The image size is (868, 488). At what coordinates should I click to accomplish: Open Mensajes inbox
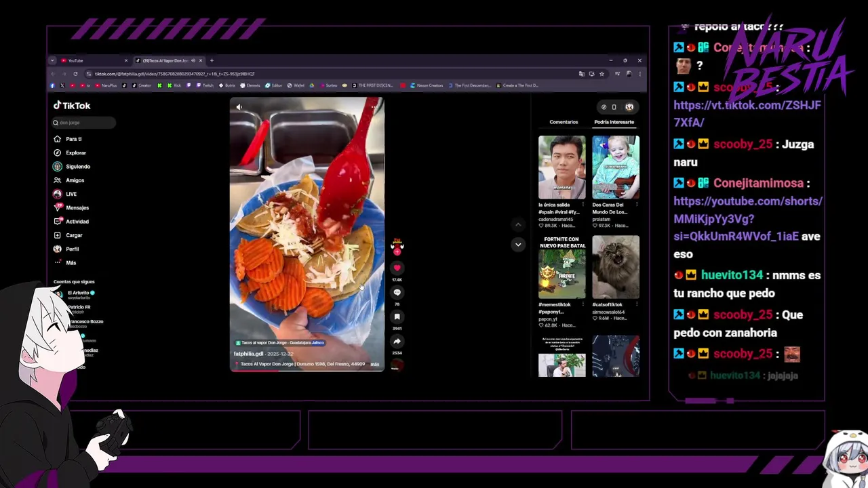point(71,208)
